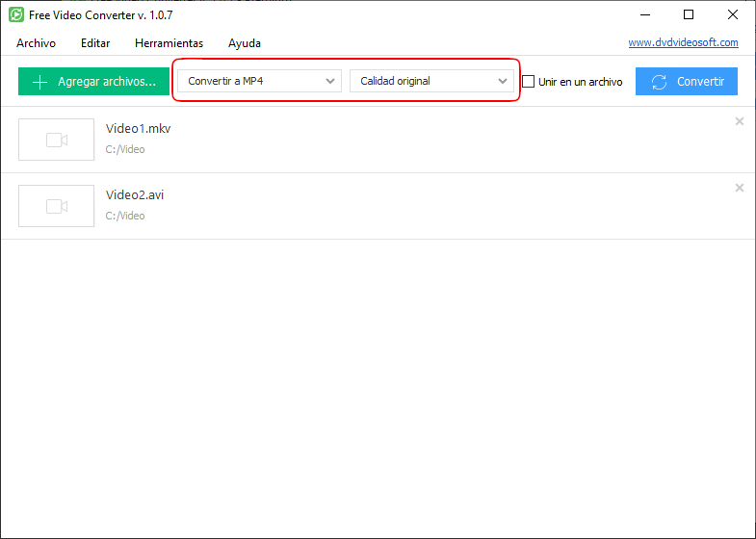
Task: Click the Free Video Converter app icon
Action: pos(16,15)
